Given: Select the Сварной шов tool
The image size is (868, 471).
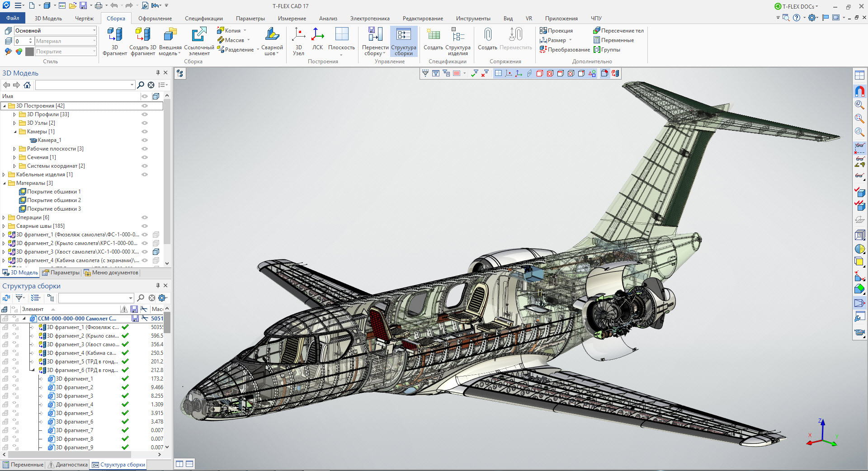Looking at the screenshot, I should click(x=272, y=35).
